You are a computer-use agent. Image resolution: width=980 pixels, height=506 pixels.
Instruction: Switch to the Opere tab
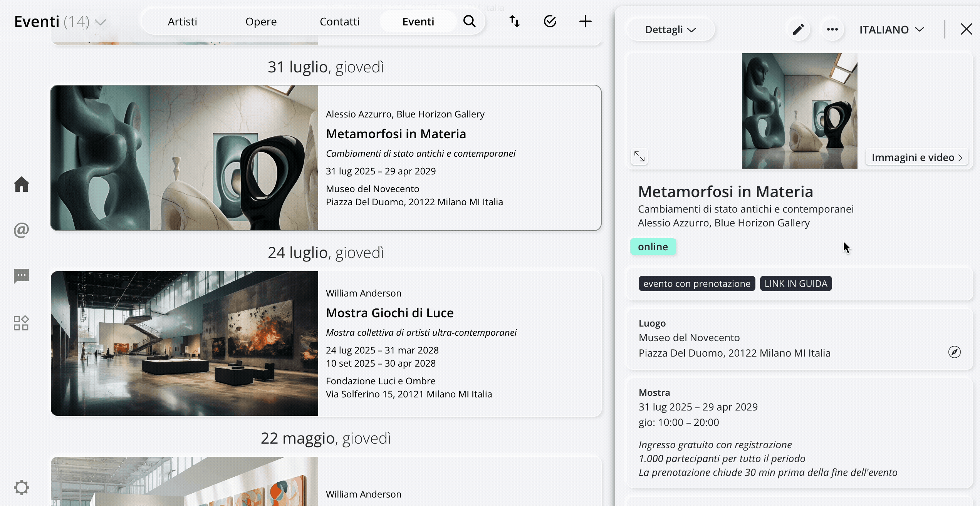(260, 21)
